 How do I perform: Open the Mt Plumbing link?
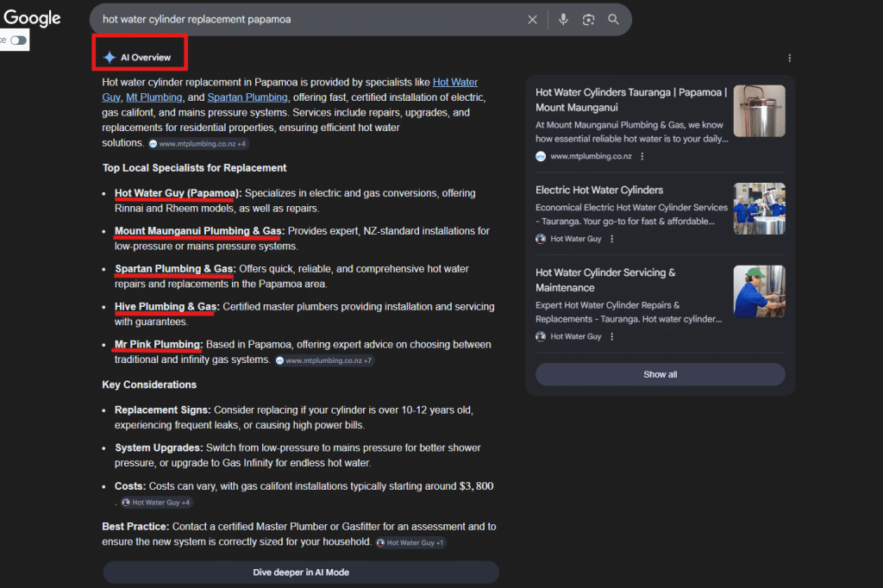pos(153,97)
